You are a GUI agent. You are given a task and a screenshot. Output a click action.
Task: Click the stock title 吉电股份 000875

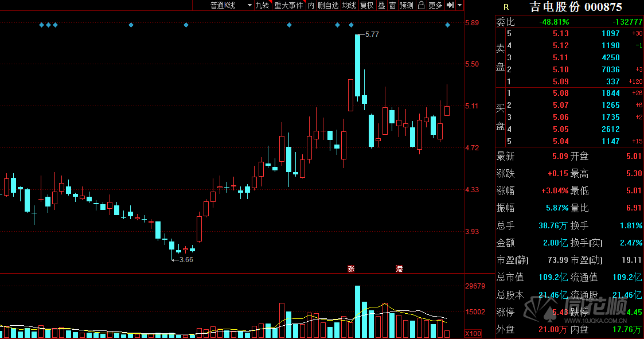[576, 7]
